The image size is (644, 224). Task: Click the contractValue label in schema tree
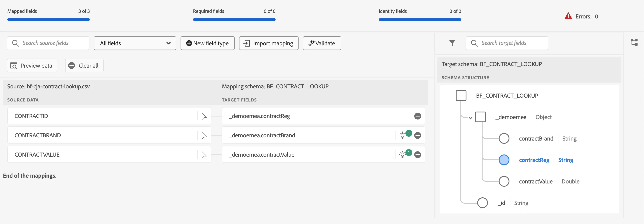535,182
